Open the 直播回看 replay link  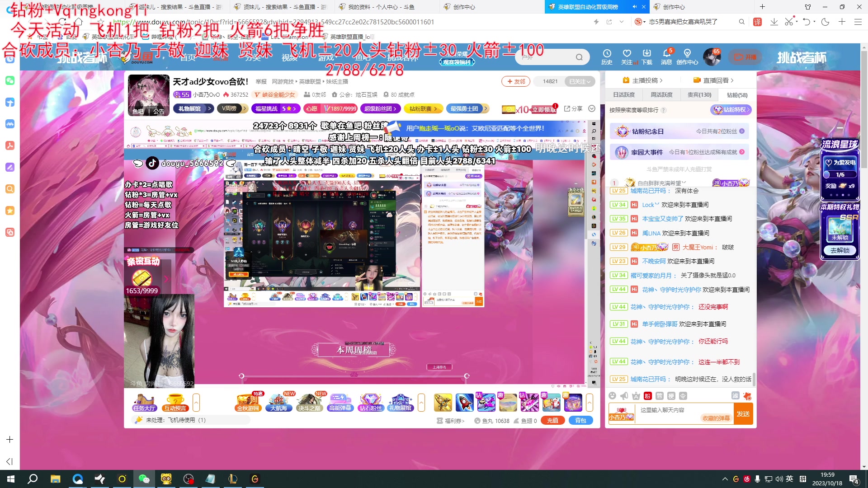[x=713, y=80]
